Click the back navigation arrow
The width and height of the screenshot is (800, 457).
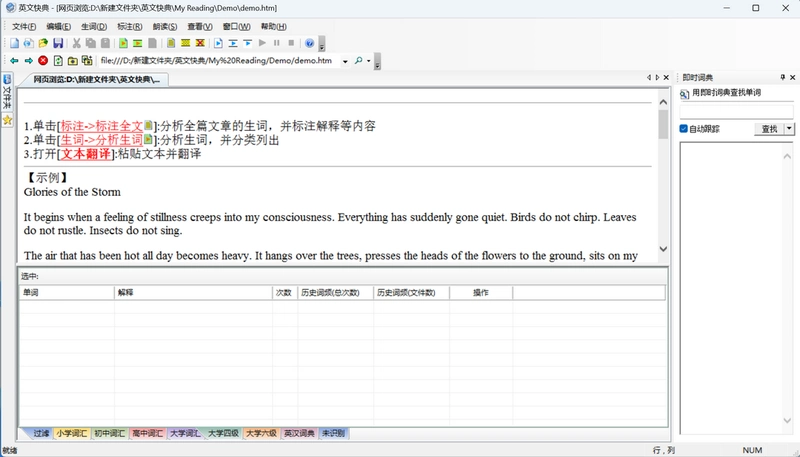pos(14,61)
